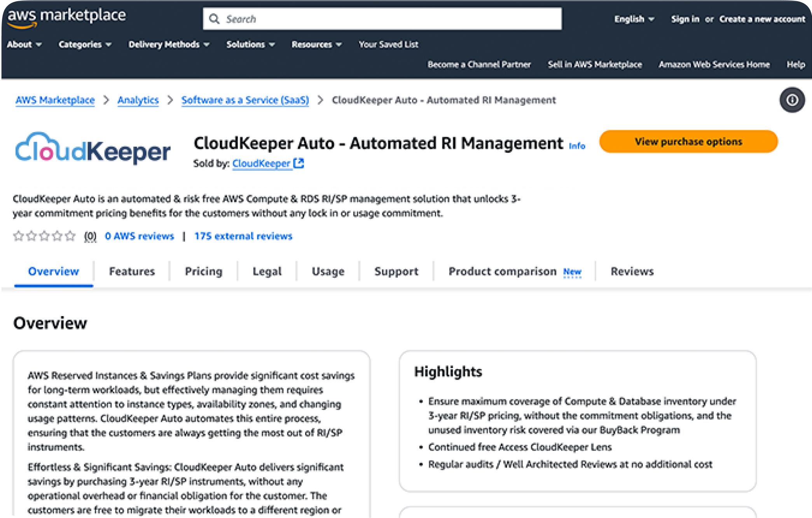
Task: Expand the Solutions menu
Action: pos(250,44)
